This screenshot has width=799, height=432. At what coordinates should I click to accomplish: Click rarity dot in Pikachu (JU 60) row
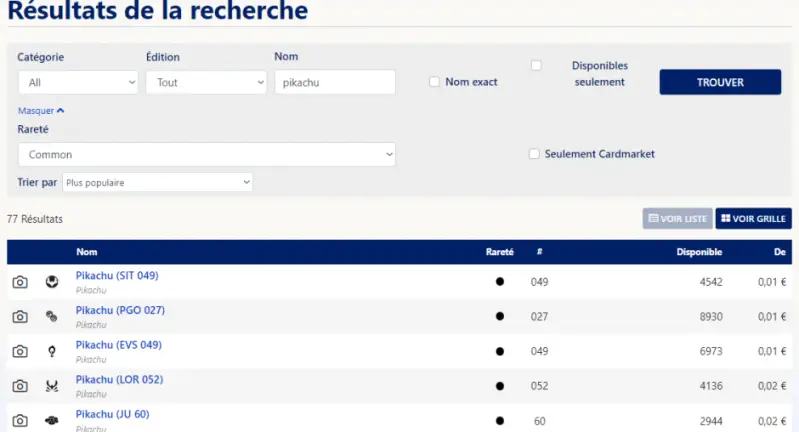500,420
